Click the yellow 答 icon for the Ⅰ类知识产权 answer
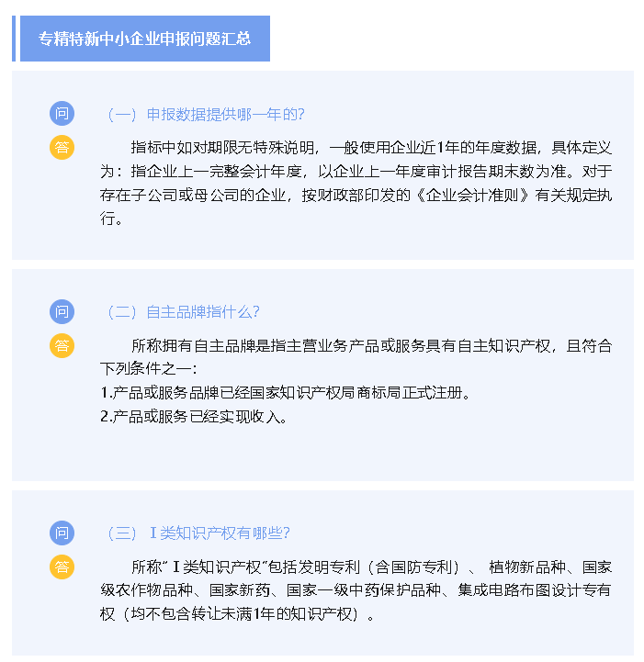 [x=62, y=567]
